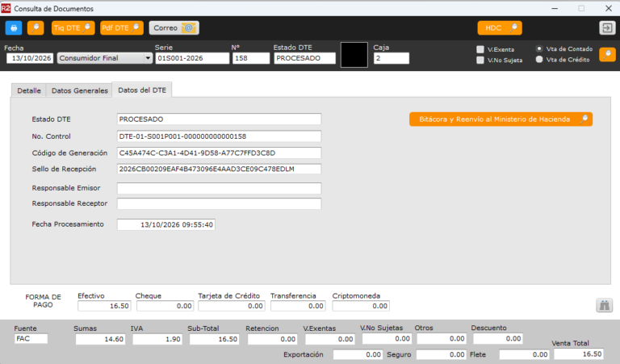620x364 pixels.
Task: Click orange search icon beside Vta options
Action: coord(607,54)
